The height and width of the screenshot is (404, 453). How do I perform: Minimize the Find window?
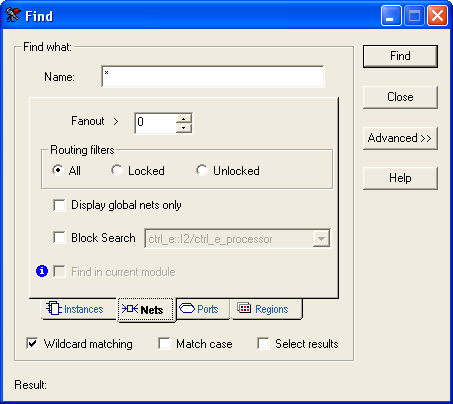391,16
